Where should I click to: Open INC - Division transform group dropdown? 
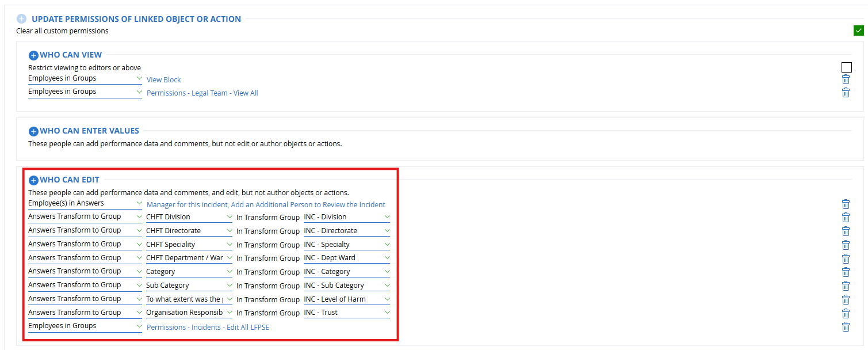click(347, 217)
